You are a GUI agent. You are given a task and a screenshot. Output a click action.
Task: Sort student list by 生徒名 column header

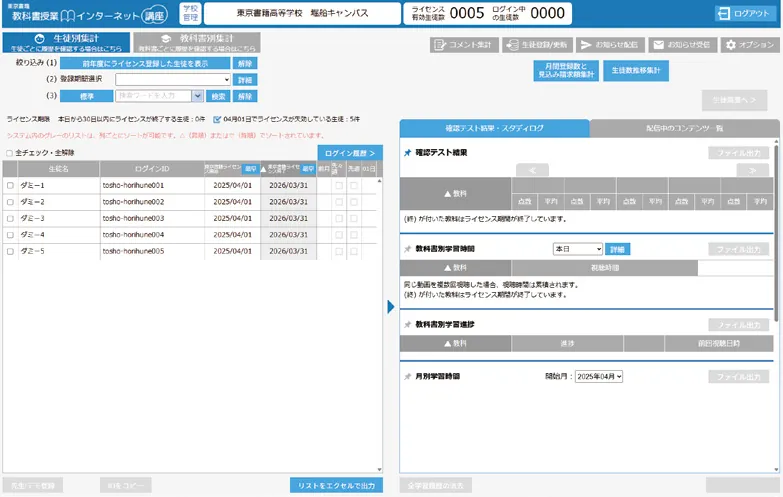point(58,169)
